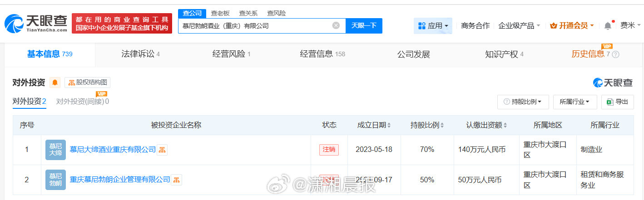This screenshot has width=644, height=200.
Task: Click the 慕尼勃朗 company logo thumbnail
Action: point(55,180)
